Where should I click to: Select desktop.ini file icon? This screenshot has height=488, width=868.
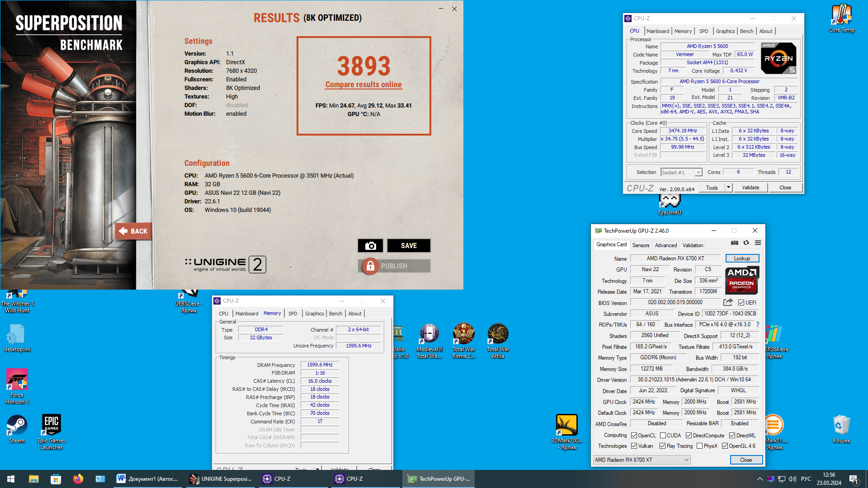pyautogui.click(x=17, y=339)
